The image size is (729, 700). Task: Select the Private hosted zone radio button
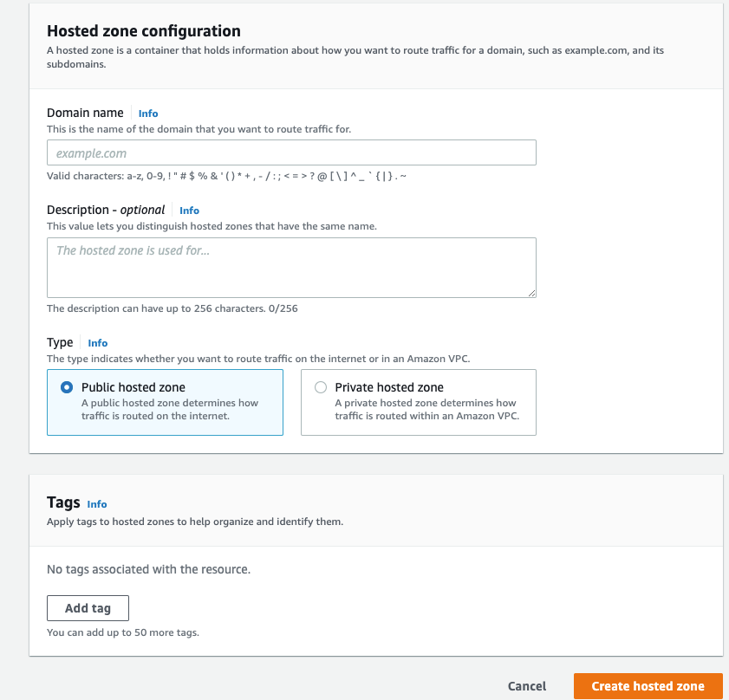click(321, 387)
